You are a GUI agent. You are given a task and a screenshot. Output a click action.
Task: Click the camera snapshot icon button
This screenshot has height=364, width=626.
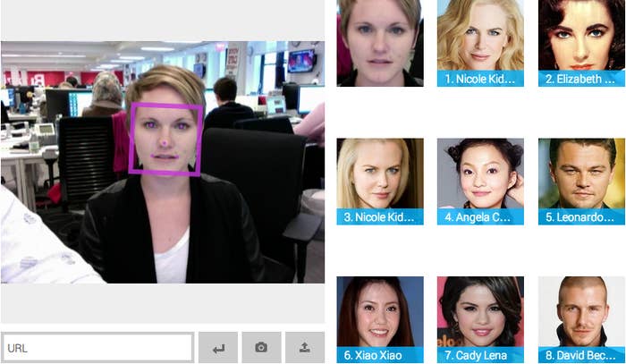(x=261, y=348)
